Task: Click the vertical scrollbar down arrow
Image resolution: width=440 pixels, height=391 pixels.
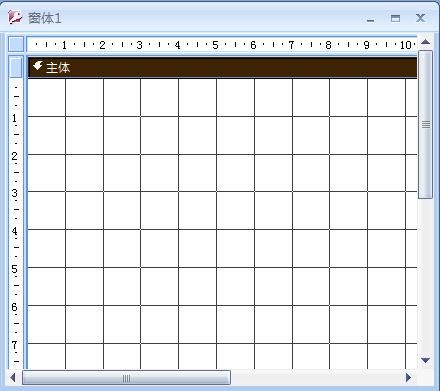Action: [425, 360]
